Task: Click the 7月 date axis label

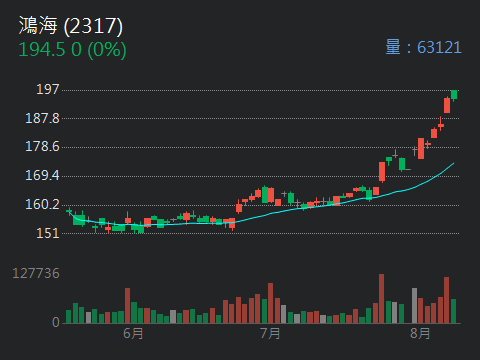Action: [x=270, y=333]
